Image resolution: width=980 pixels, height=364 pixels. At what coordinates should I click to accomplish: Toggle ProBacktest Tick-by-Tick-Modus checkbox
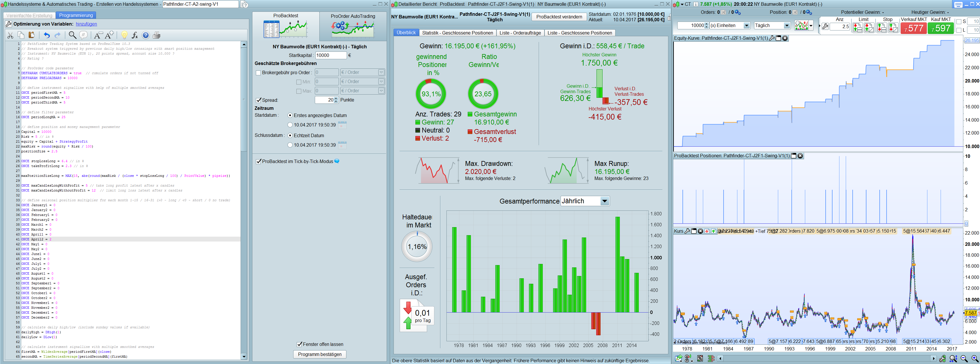(258, 162)
